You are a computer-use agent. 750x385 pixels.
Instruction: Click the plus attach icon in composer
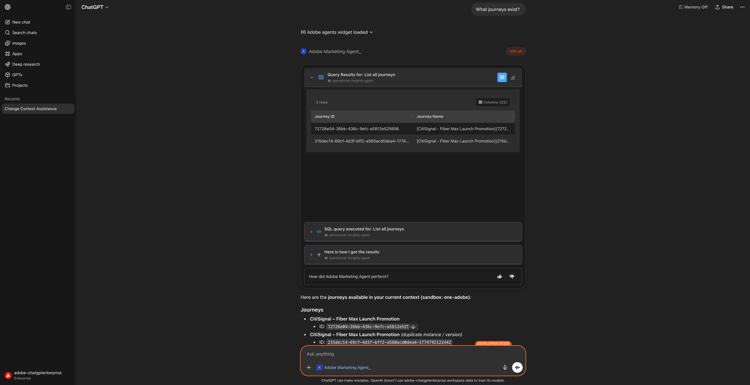pos(309,367)
